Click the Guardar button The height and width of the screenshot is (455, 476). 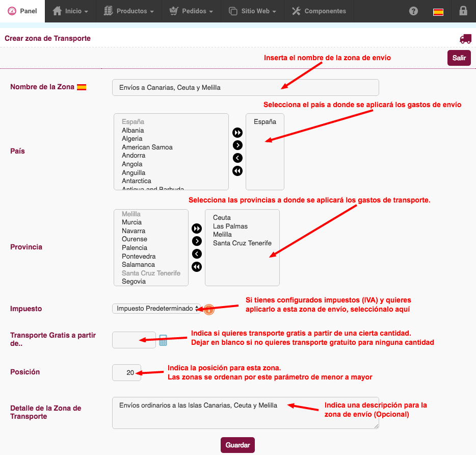tap(237, 445)
